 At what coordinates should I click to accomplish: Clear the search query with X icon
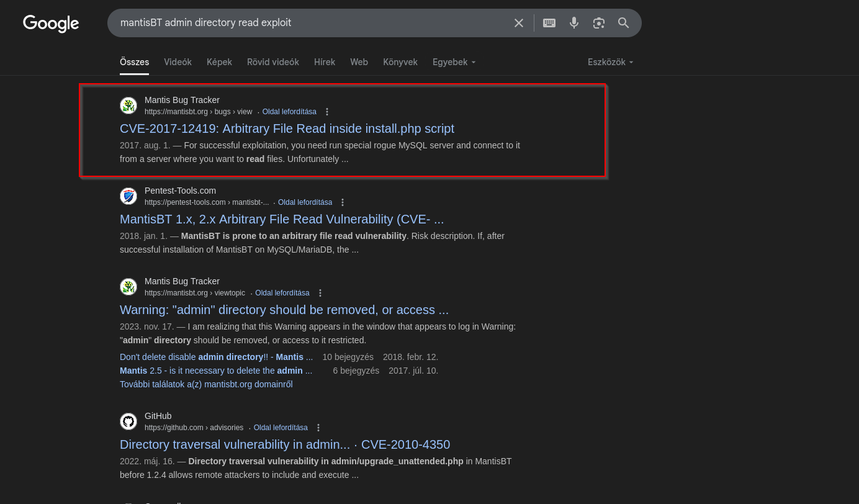pos(519,23)
